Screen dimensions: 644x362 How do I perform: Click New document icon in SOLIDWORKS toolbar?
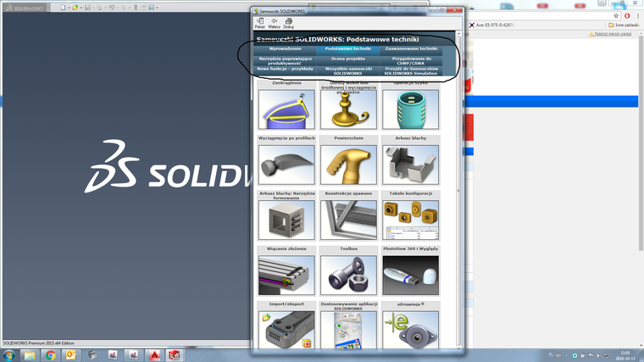(64, 8)
